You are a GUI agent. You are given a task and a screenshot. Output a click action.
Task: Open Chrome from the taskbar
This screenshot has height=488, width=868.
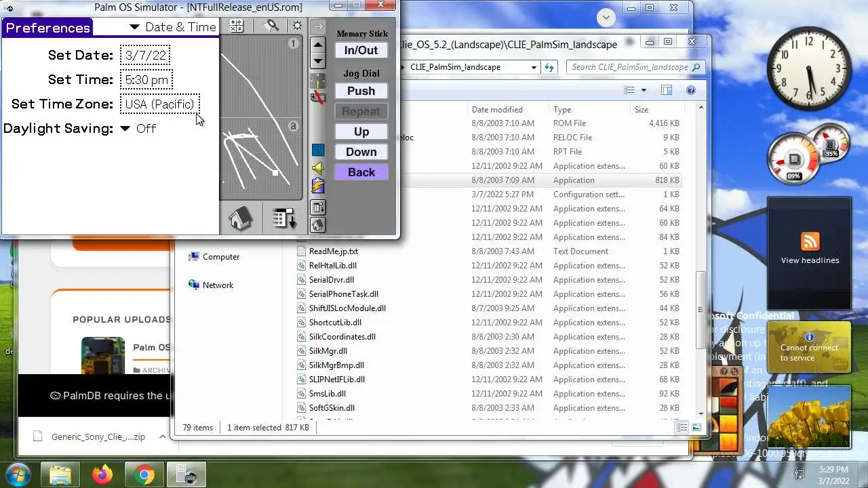point(144,475)
